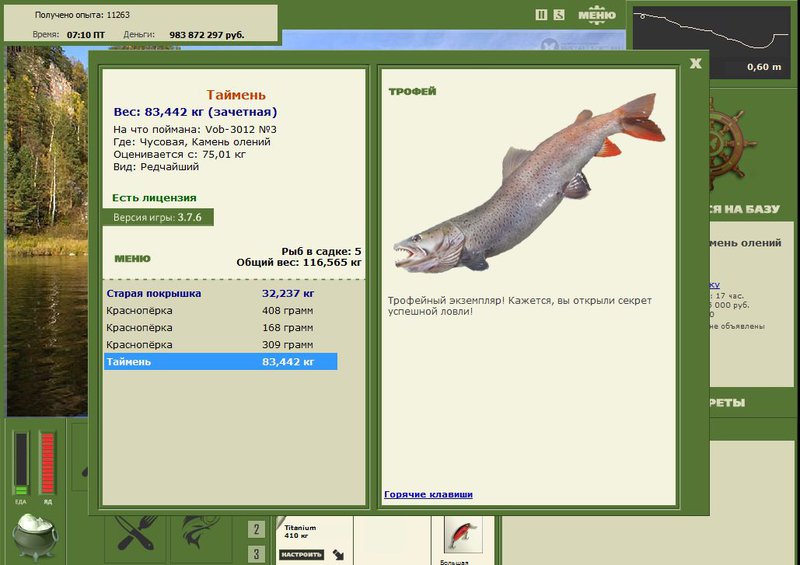Click the S icon beside pause
Image resolution: width=800 pixels, height=565 pixels.
coord(559,15)
